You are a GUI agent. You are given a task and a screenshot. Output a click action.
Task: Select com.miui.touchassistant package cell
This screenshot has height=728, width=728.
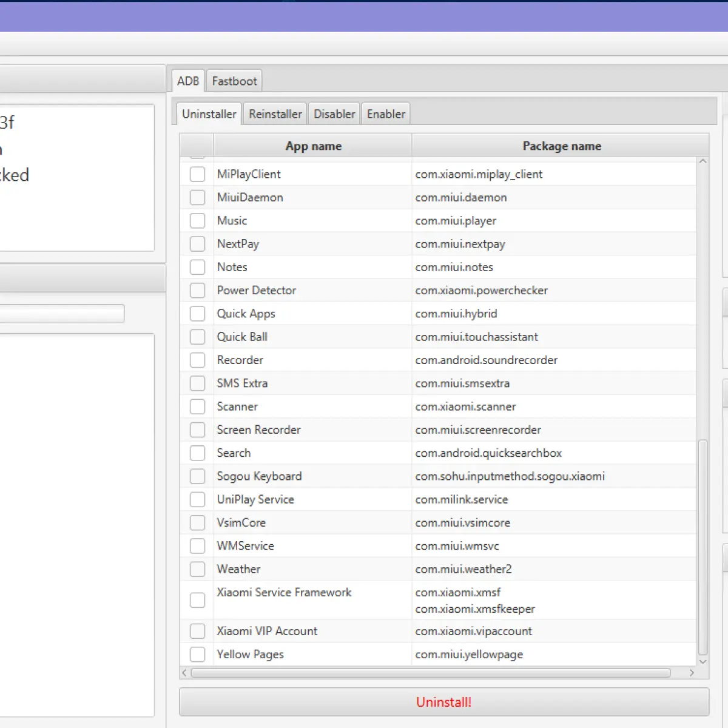[554, 337]
